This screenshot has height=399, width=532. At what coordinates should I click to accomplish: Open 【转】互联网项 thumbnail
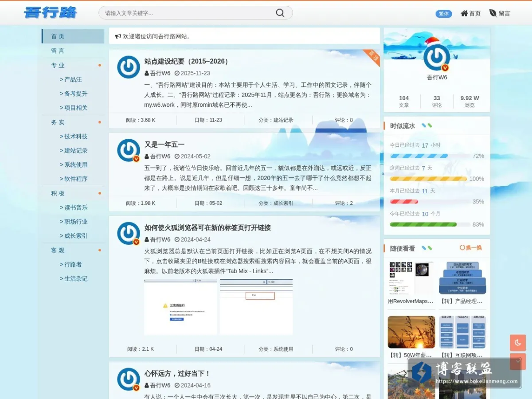(x=462, y=332)
